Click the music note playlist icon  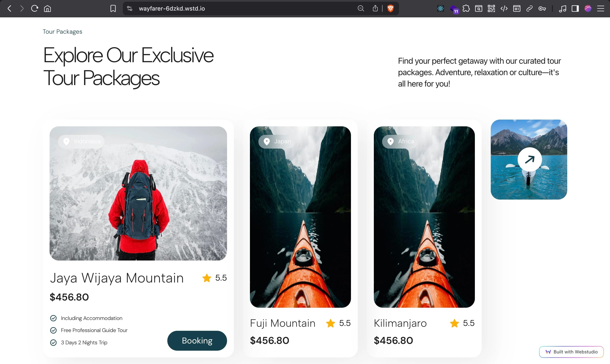tap(562, 9)
